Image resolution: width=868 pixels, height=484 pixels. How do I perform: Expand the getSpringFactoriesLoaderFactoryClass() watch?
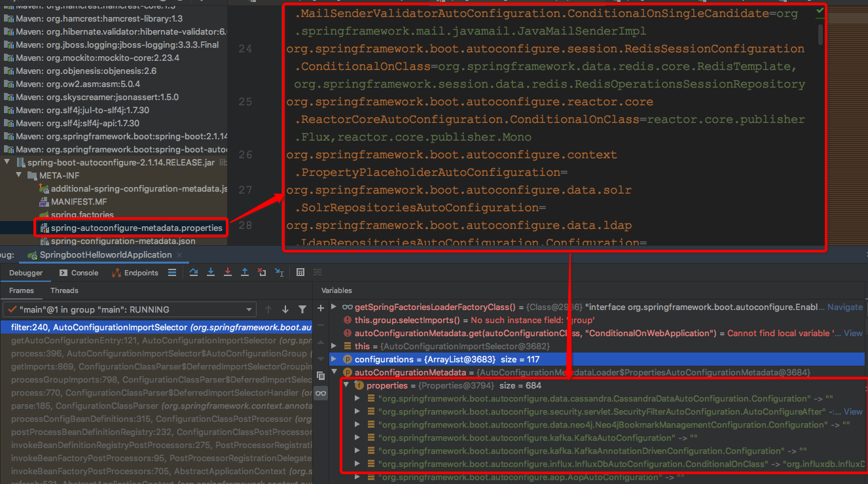[335, 307]
